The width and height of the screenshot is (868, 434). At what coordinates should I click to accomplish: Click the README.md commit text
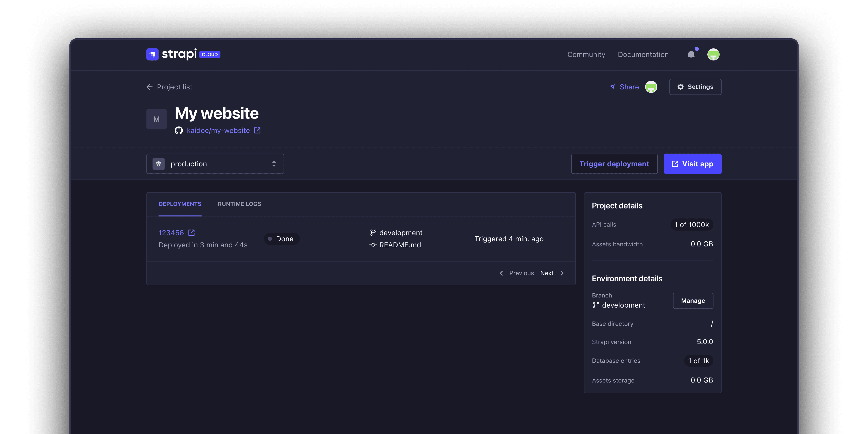point(400,245)
